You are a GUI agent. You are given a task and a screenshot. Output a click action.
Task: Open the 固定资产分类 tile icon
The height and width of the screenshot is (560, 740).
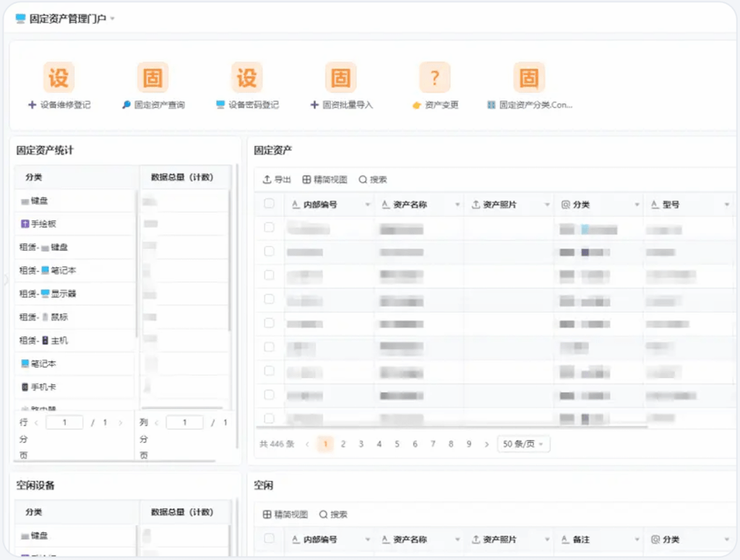click(529, 77)
